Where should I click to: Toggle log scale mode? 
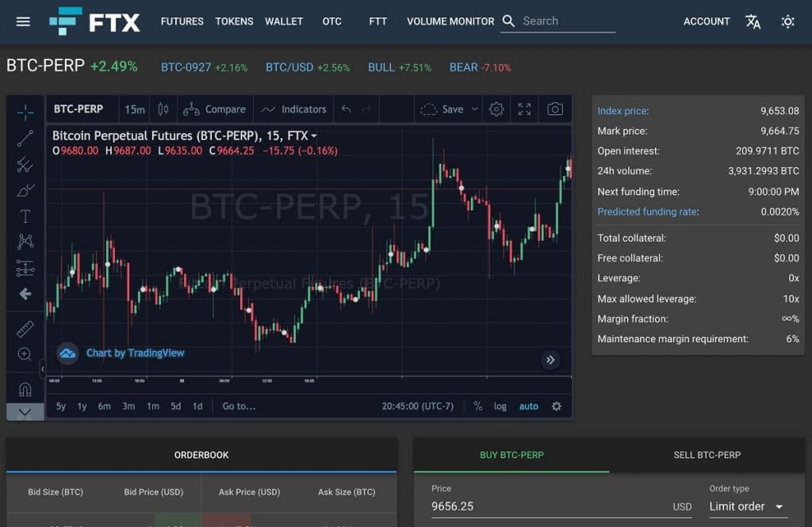point(500,407)
